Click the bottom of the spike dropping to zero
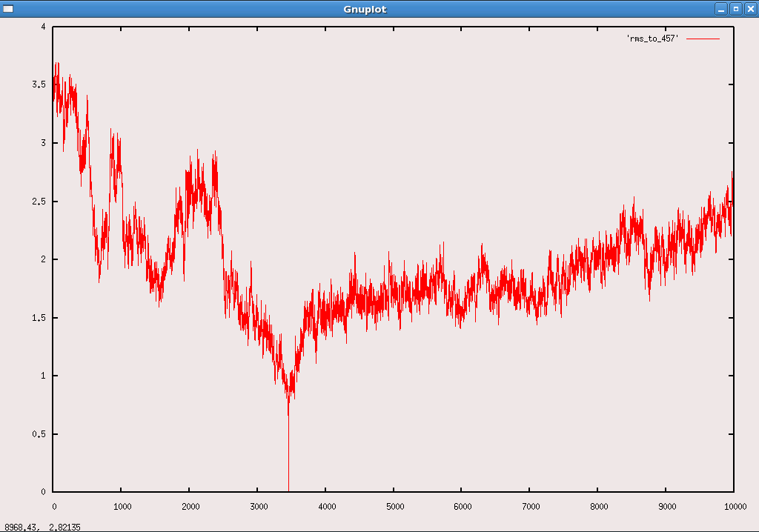The image size is (759, 532). (x=288, y=489)
